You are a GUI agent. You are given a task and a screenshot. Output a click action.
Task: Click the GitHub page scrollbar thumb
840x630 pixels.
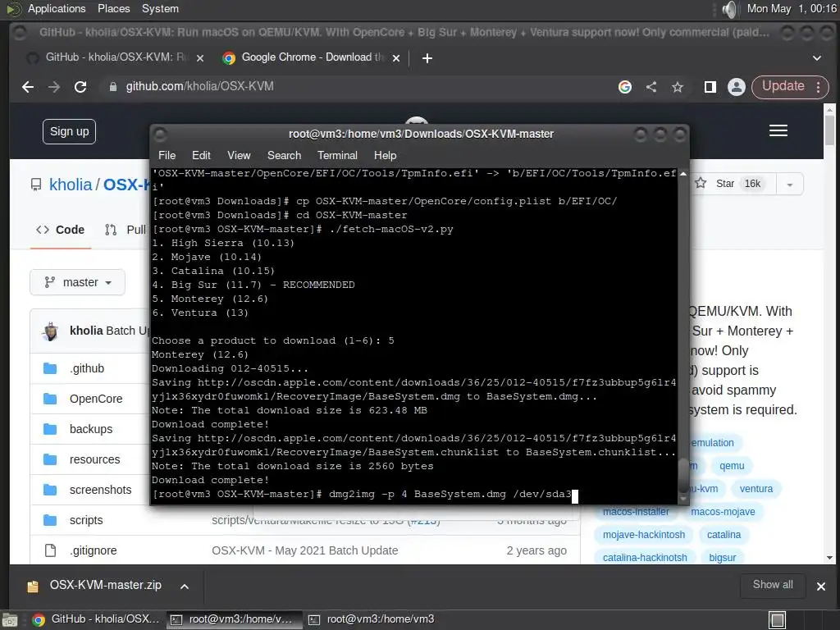[x=829, y=130]
